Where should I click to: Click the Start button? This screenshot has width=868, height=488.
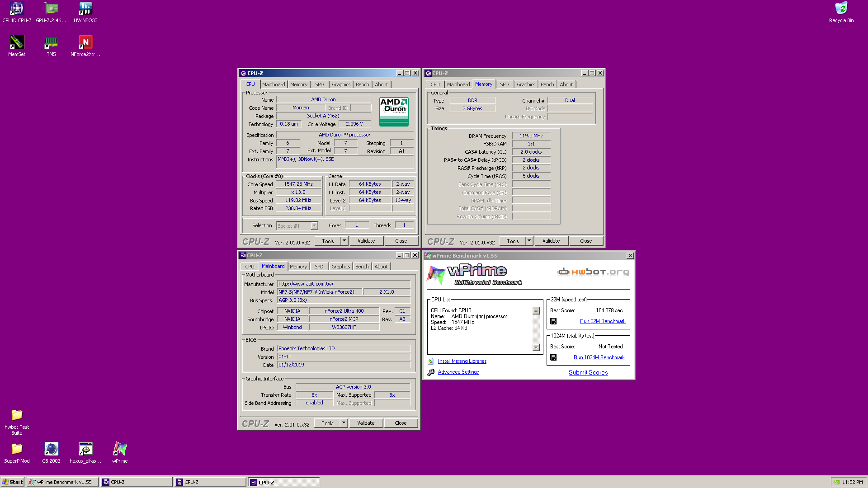pos(13,482)
